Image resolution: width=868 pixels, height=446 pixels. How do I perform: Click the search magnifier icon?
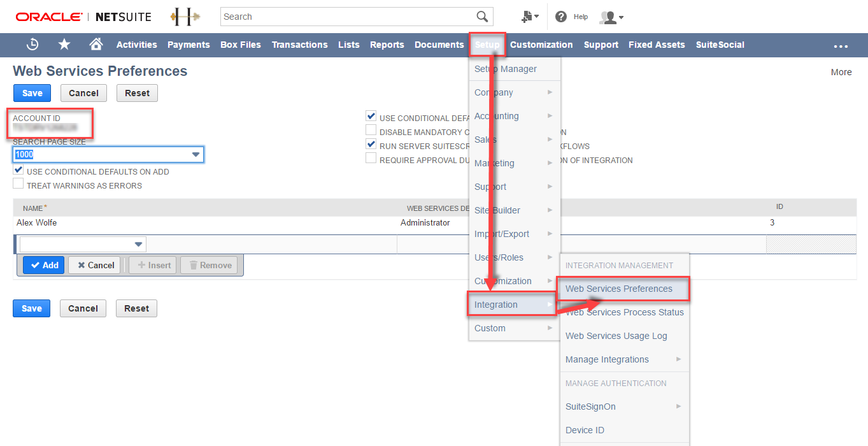coord(482,16)
